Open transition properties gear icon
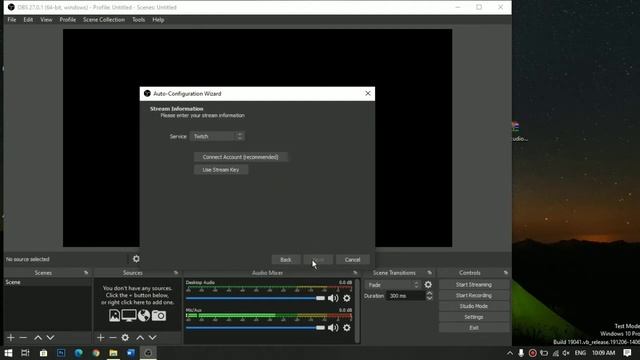The height and width of the screenshot is (360, 640). (x=428, y=285)
